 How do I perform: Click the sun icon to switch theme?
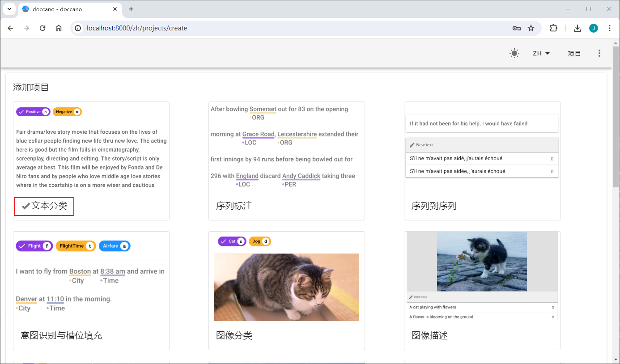[x=514, y=53]
